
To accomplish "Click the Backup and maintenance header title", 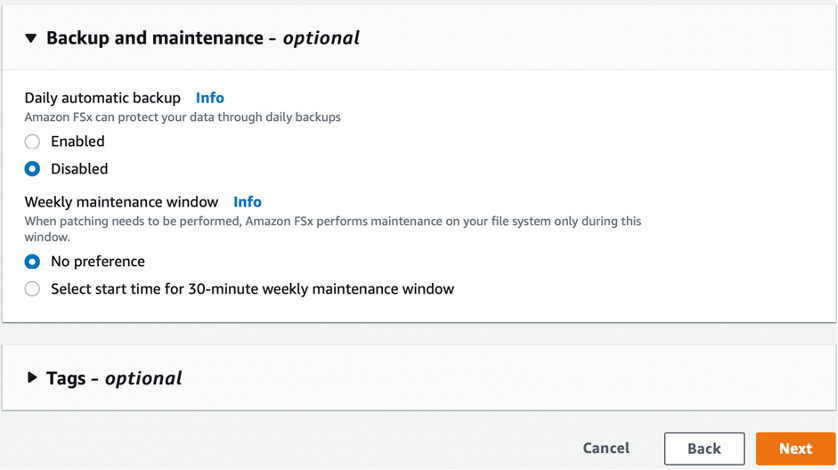I will point(202,39).
